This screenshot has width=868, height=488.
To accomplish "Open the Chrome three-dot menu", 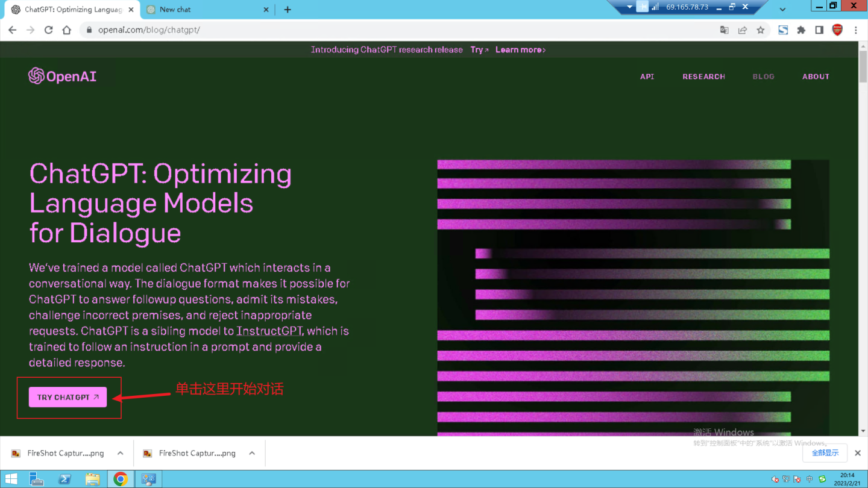I will click(x=856, y=30).
